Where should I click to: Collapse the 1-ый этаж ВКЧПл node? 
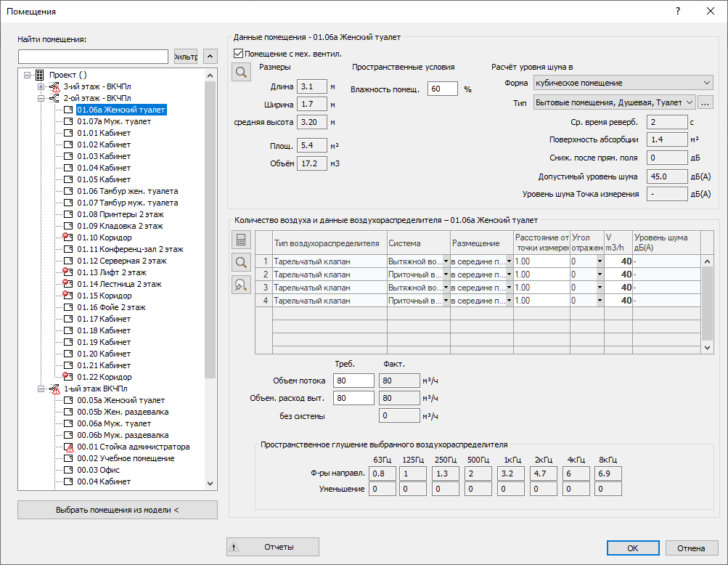(41, 389)
